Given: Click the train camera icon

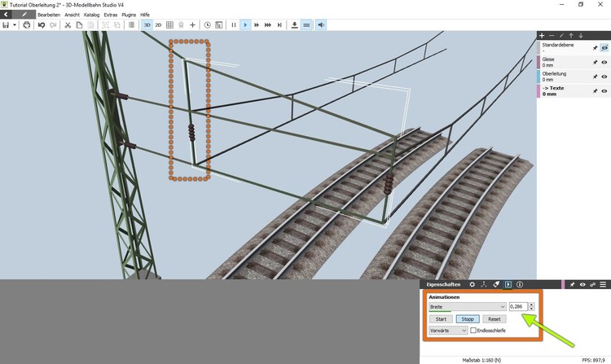Looking at the screenshot, I should (181, 25).
